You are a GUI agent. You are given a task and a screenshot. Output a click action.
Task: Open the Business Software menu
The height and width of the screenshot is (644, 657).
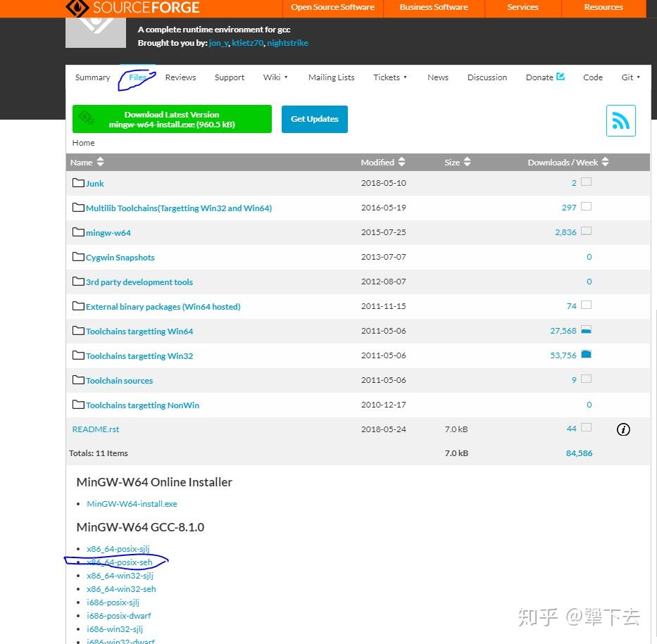tap(434, 8)
